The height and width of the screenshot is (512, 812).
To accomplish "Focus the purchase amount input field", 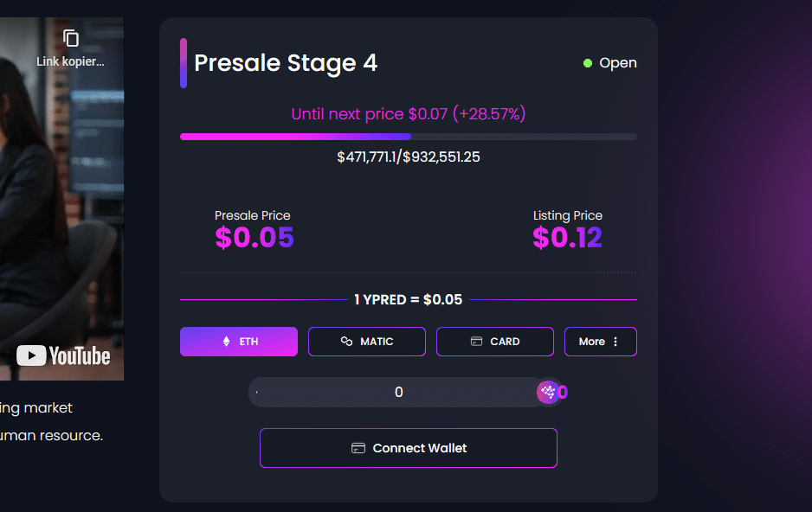I will (x=398, y=392).
